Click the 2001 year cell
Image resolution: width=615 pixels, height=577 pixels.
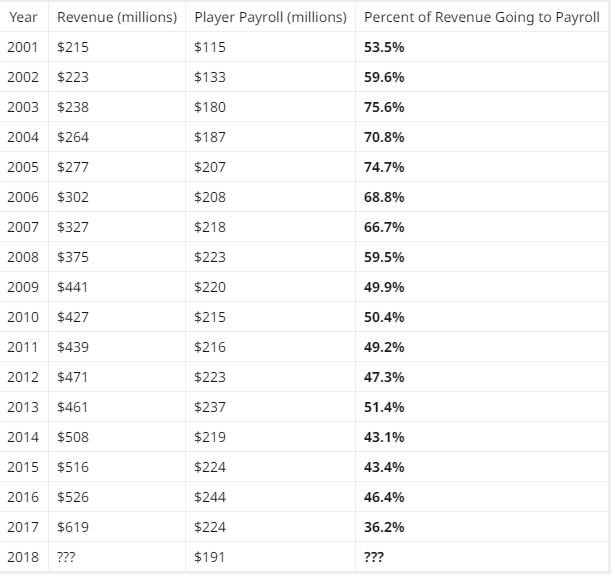pos(23,47)
